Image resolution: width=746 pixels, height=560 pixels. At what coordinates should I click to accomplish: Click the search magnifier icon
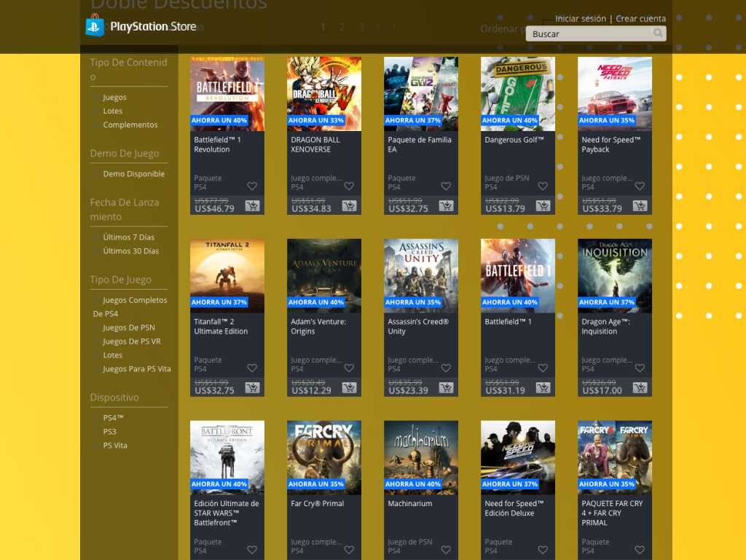click(x=658, y=33)
